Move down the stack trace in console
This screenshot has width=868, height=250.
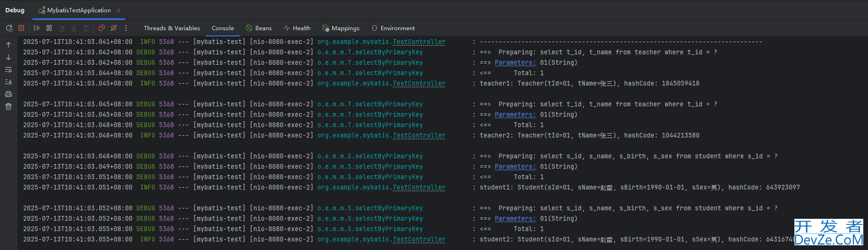point(8,57)
